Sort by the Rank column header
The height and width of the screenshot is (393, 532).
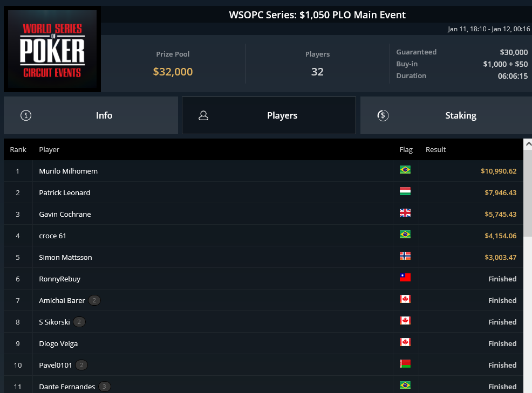click(x=18, y=149)
